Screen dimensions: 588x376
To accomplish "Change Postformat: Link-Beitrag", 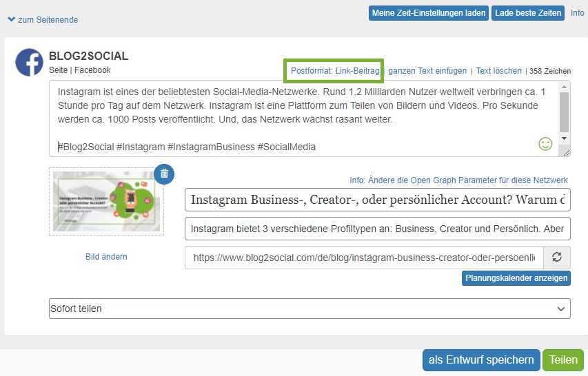I will pyautogui.click(x=335, y=71).
